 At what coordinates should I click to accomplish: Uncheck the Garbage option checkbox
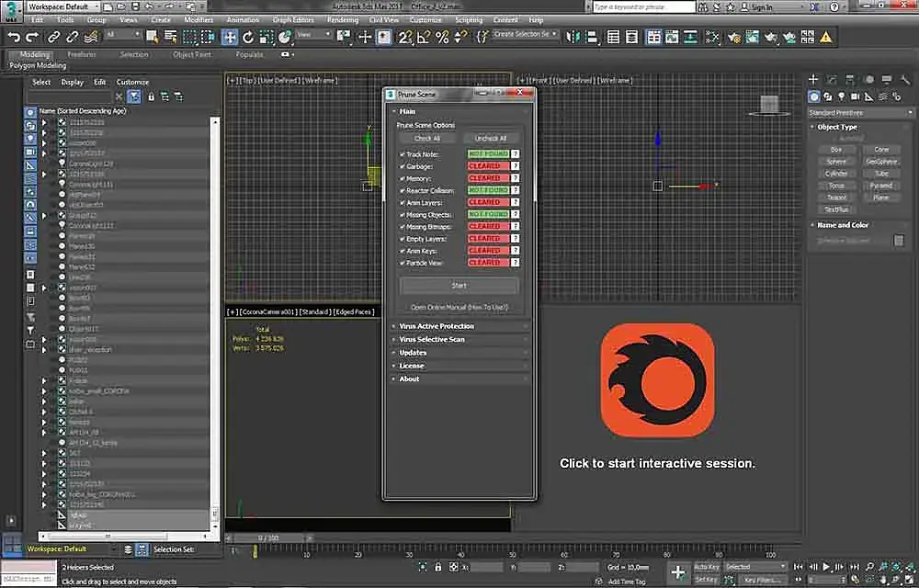(403, 166)
